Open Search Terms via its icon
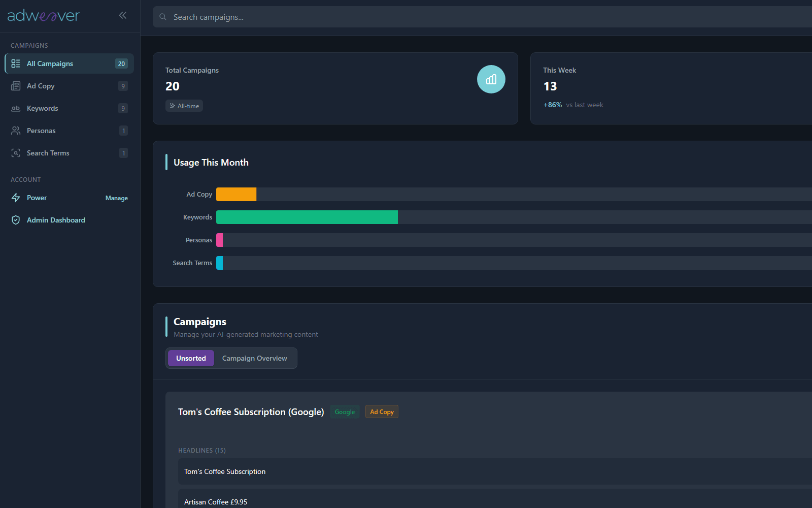 (15, 152)
